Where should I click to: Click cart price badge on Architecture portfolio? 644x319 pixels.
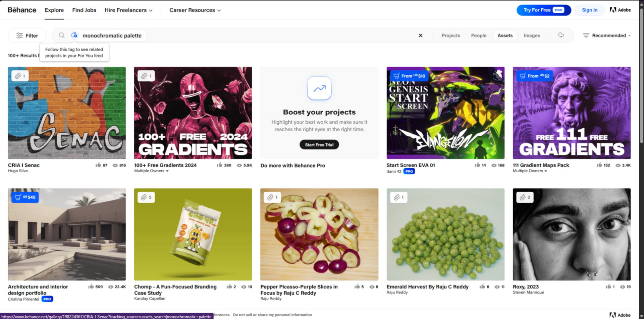25,197
